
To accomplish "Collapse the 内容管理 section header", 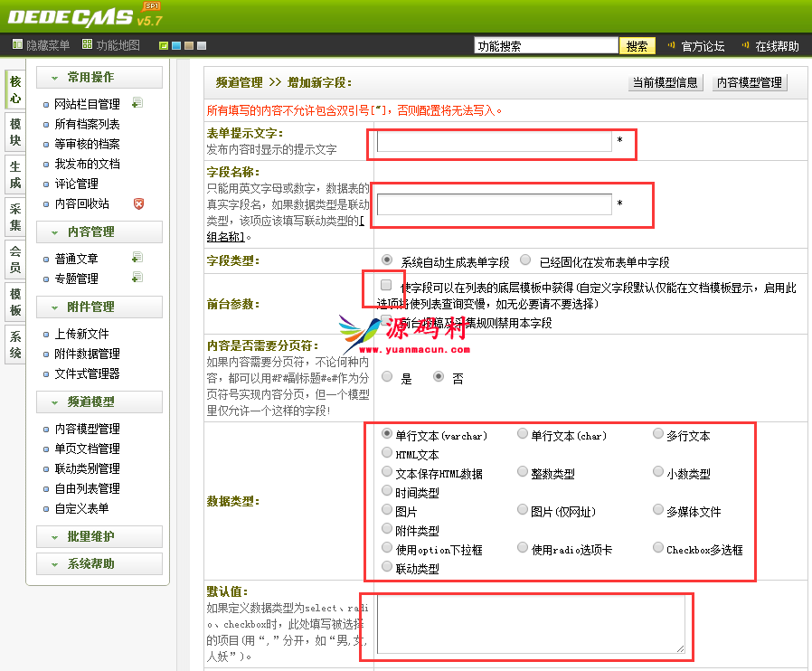I will 99,232.
